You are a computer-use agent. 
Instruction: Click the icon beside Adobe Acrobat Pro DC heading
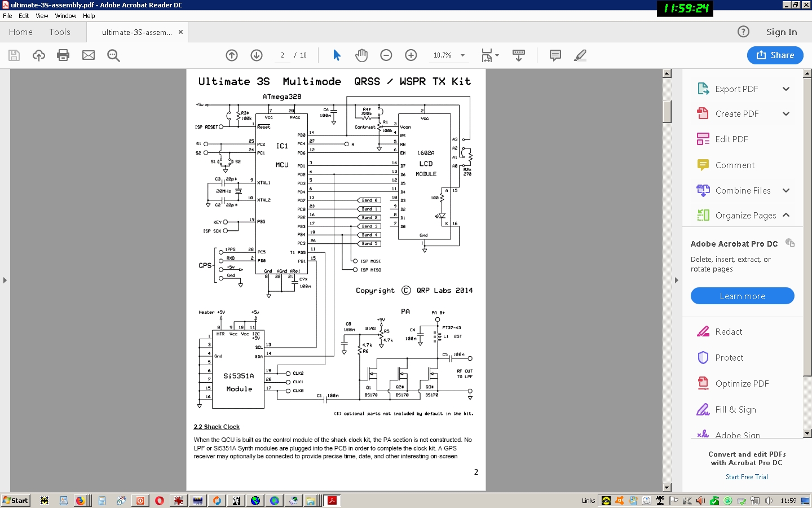point(790,243)
